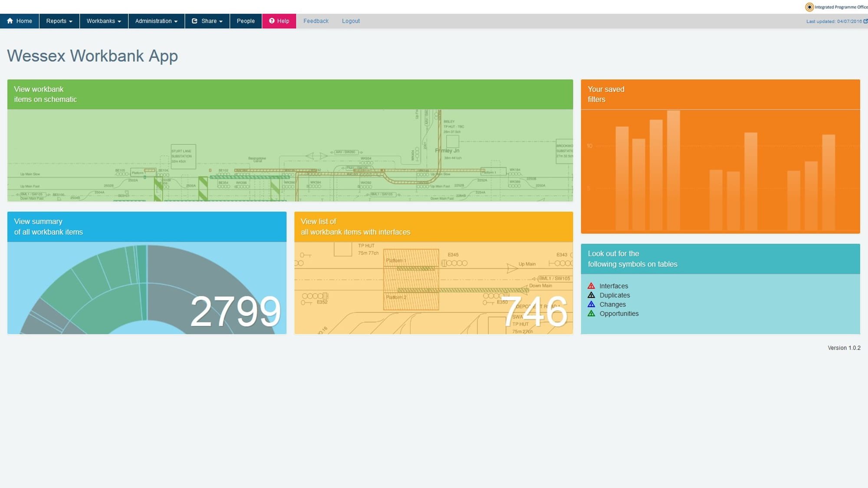Click the green Opportunities triangle symbol
Screen dimensions: 868x488
click(x=592, y=313)
